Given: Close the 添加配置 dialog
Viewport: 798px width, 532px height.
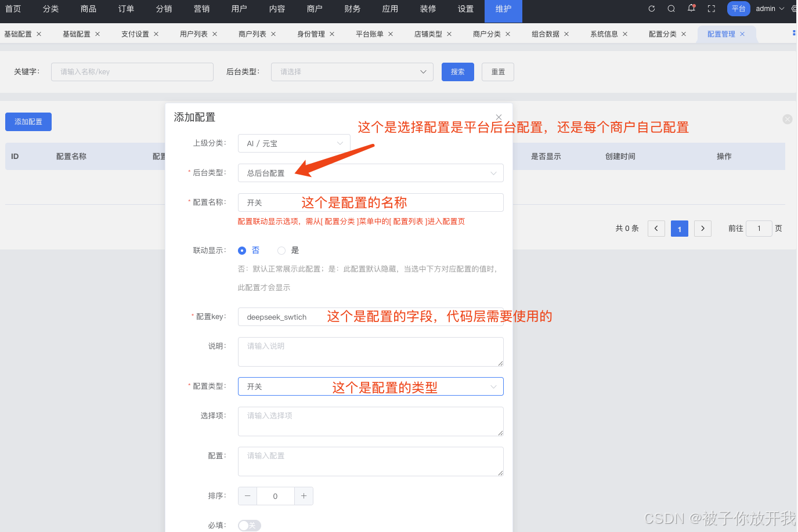Looking at the screenshot, I should pos(499,117).
